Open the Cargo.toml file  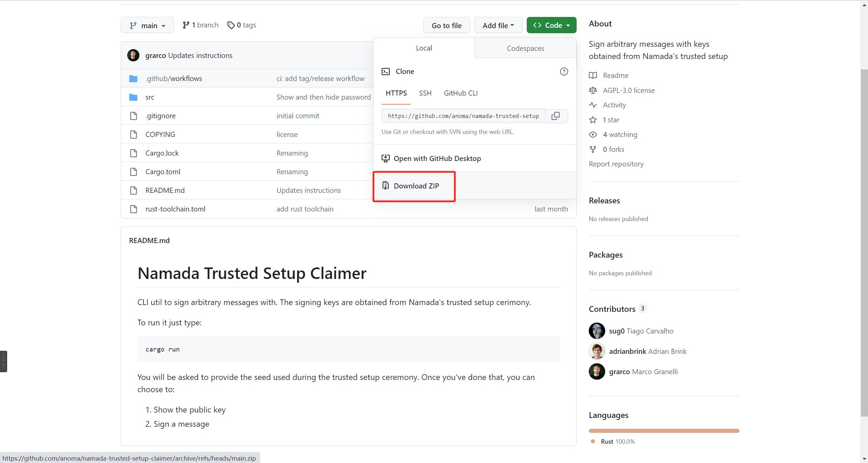click(163, 172)
